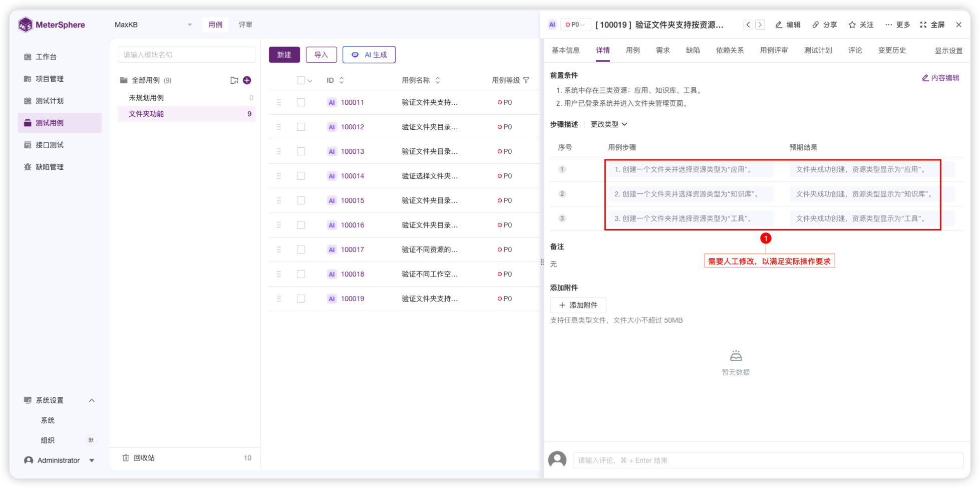Viewport: 980px width, 488px height.
Task: Check the checkbox for case 100019
Action: 301,298
